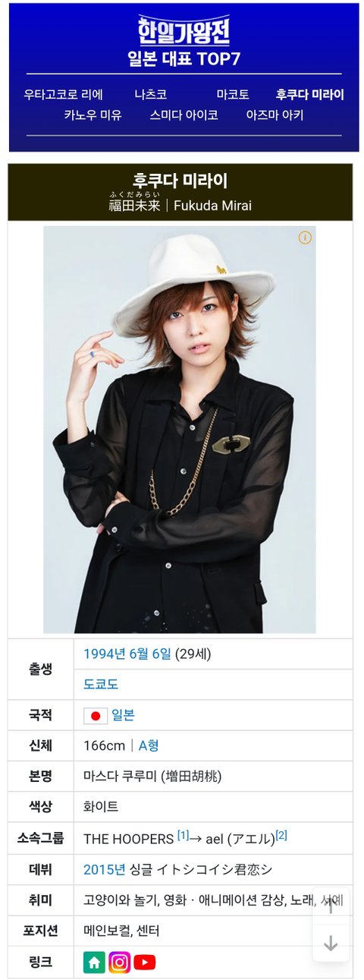Open footnote [1] next to THE HOOPERS
Image resolution: width=364 pixels, height=980 pixels.
click(183, 836)
